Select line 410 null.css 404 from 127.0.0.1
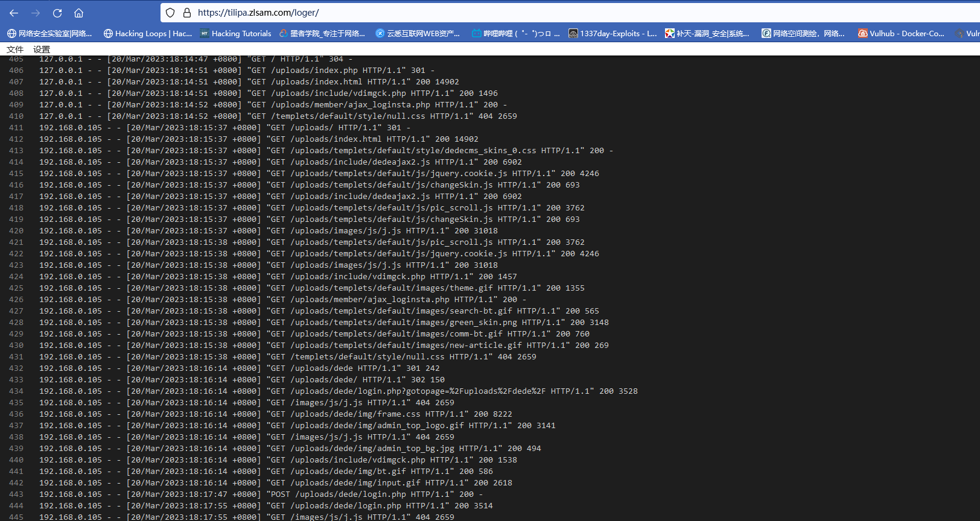The width and height of the screenshot is (980, 521). point(278,116)
